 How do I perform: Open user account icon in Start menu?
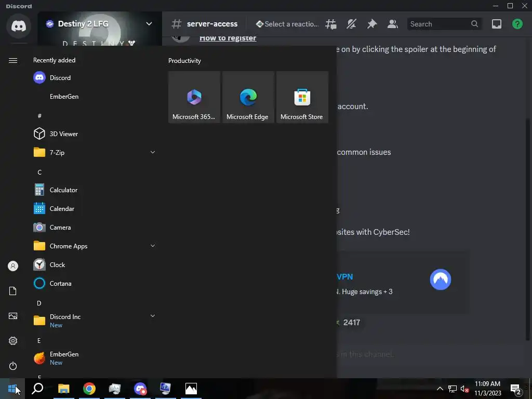pos(13,266)
